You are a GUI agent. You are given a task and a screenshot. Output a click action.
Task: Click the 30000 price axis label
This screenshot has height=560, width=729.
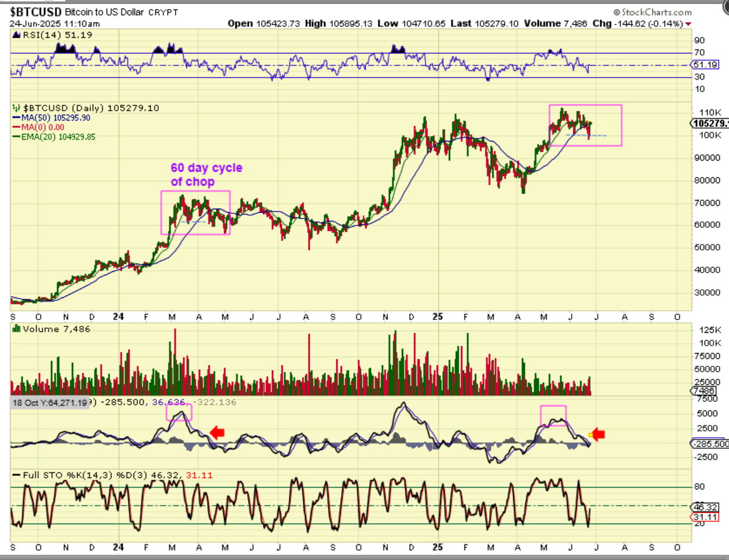708,293
